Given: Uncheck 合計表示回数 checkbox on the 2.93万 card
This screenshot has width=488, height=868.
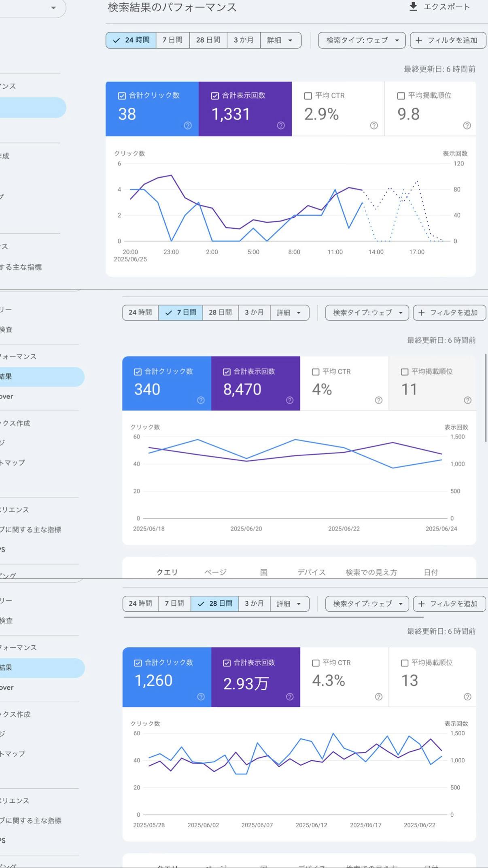Looking at the screenshot, I should click(227, 663).
